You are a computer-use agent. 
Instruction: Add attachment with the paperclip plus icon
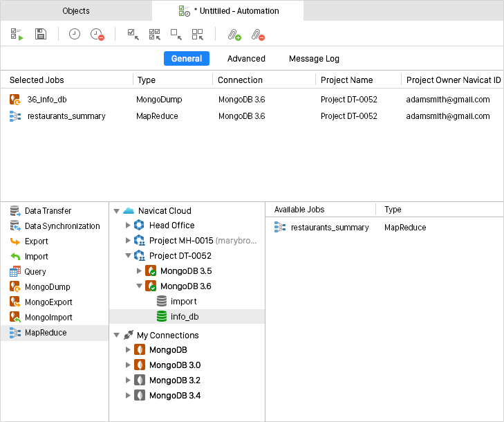(234, 35)
